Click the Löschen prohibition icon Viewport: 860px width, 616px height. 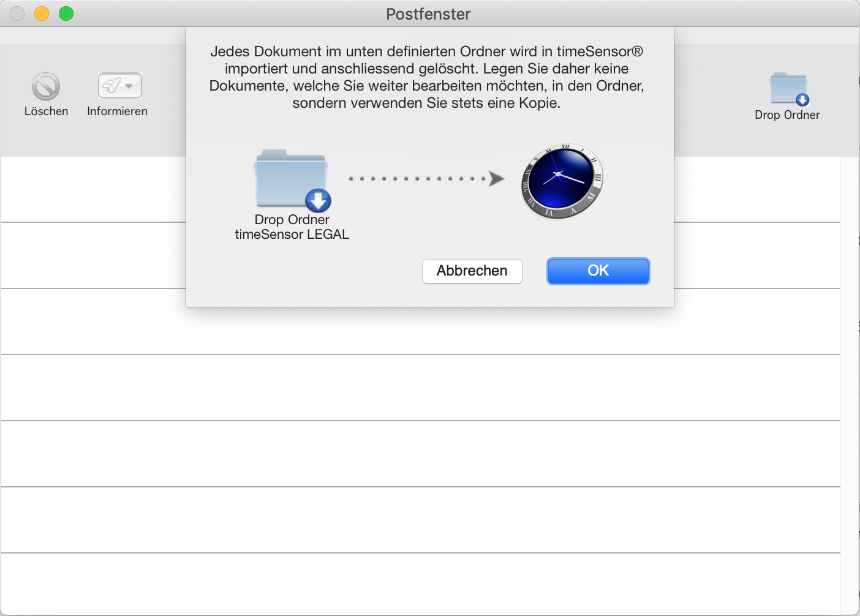click(x=46, y=86)
